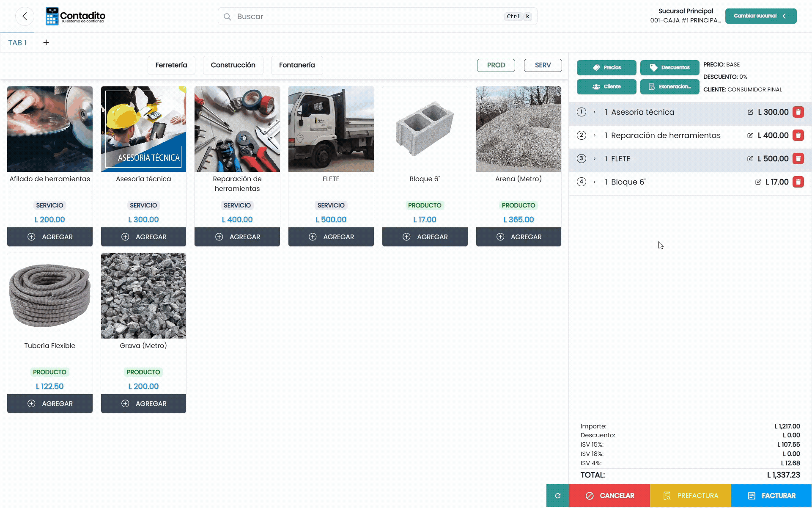Delete Reparación de herramientas from cart
Viewport: 812px width, 508px height.
click(x=798, y=135)
